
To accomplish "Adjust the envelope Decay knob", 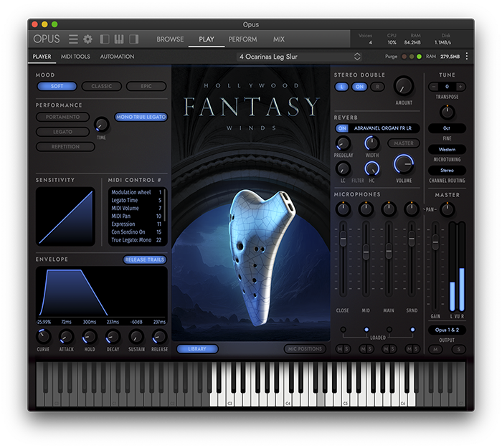I will [113, 336].
